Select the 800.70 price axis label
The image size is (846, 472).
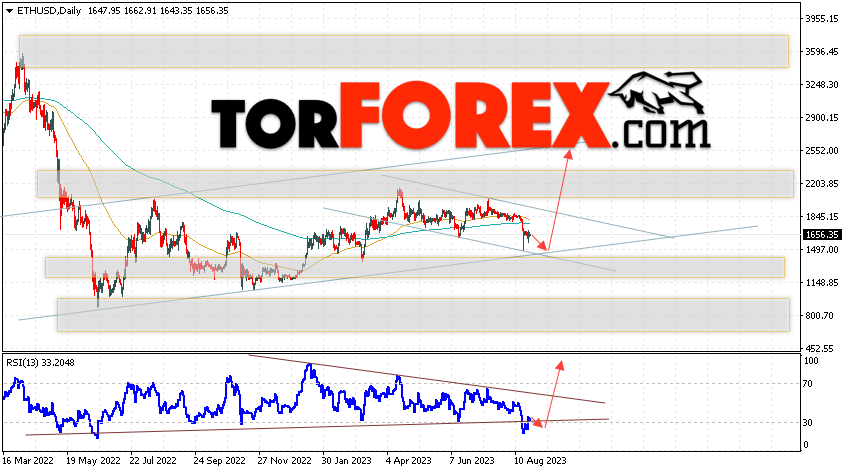pyautogui.click(x=820, y=316)
